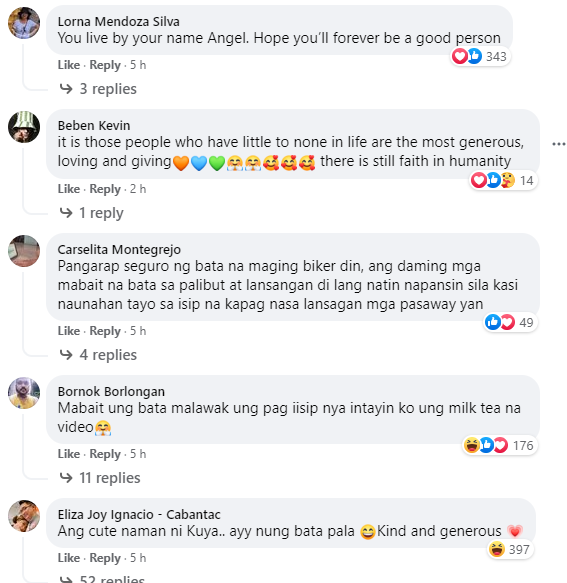567x583 pixels.
Task: Click Lorna Mendoza Silva's profile picture
Action: coord(24,23)
